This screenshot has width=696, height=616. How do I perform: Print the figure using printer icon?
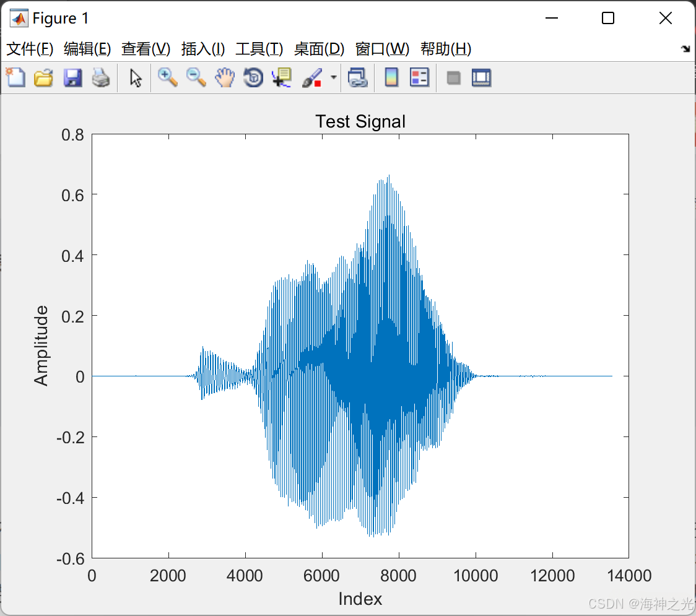pos(101,77)
